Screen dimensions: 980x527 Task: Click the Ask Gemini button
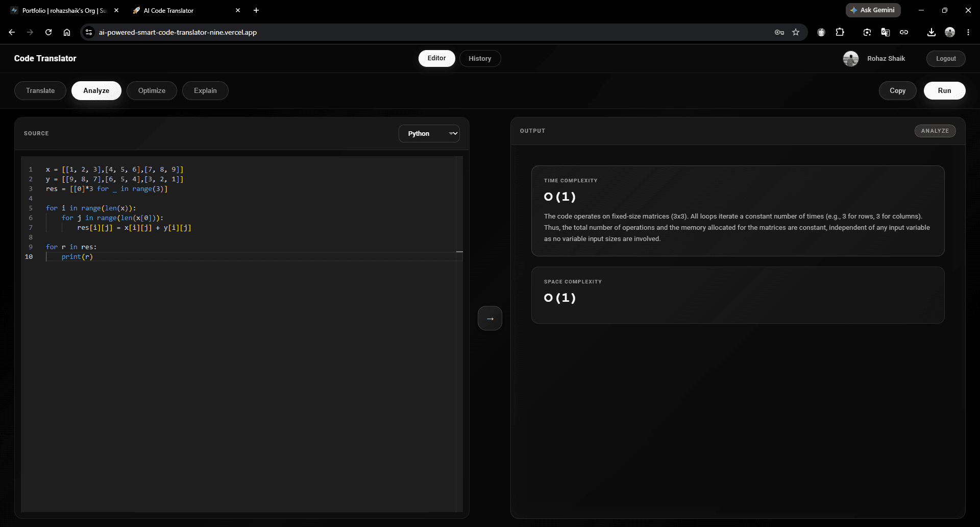click(873, 10)
